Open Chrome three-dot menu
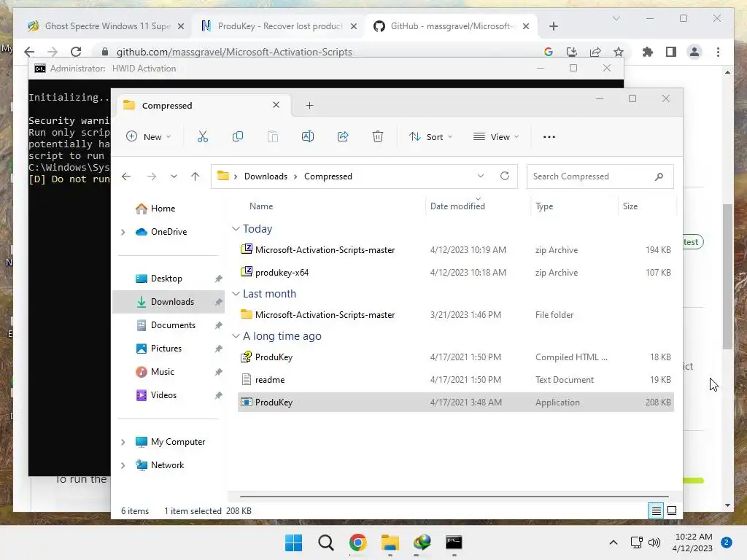This screenshot has height=560, width=747. click(x=718, y=52)
